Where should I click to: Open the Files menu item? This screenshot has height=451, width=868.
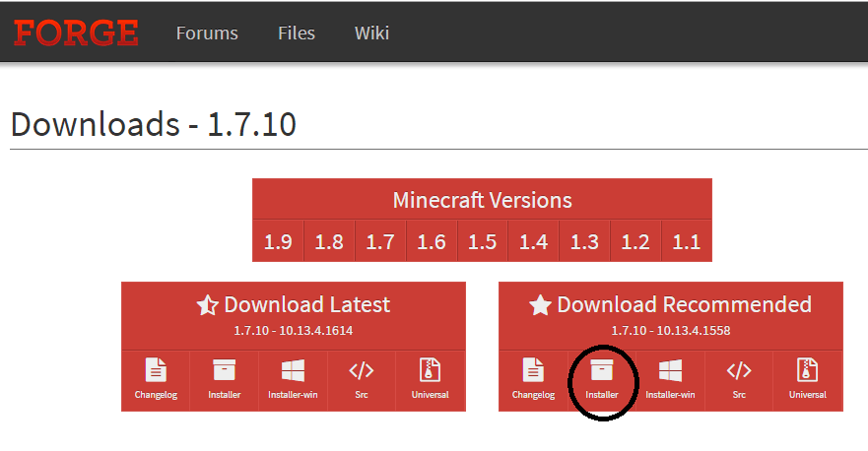pos(297,33)
